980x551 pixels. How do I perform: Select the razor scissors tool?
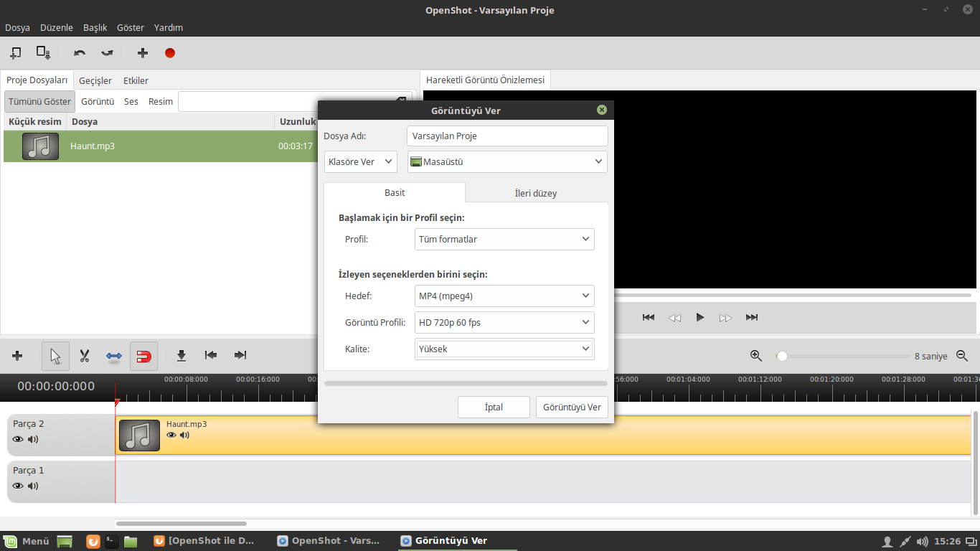(x=85, y=356)
